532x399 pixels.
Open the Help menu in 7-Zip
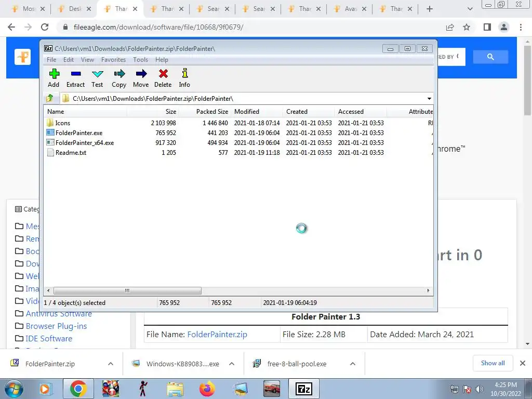click(x=162, y=60)
